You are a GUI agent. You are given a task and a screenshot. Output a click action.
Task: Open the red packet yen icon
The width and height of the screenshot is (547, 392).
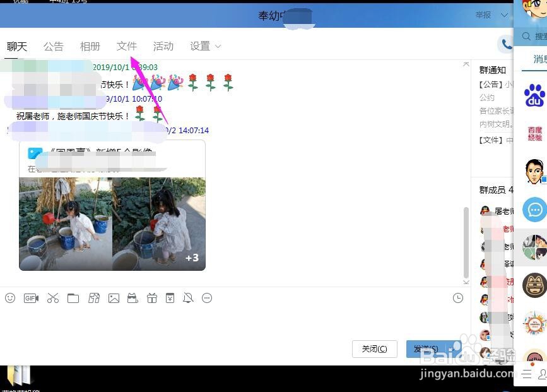[170, 298]
